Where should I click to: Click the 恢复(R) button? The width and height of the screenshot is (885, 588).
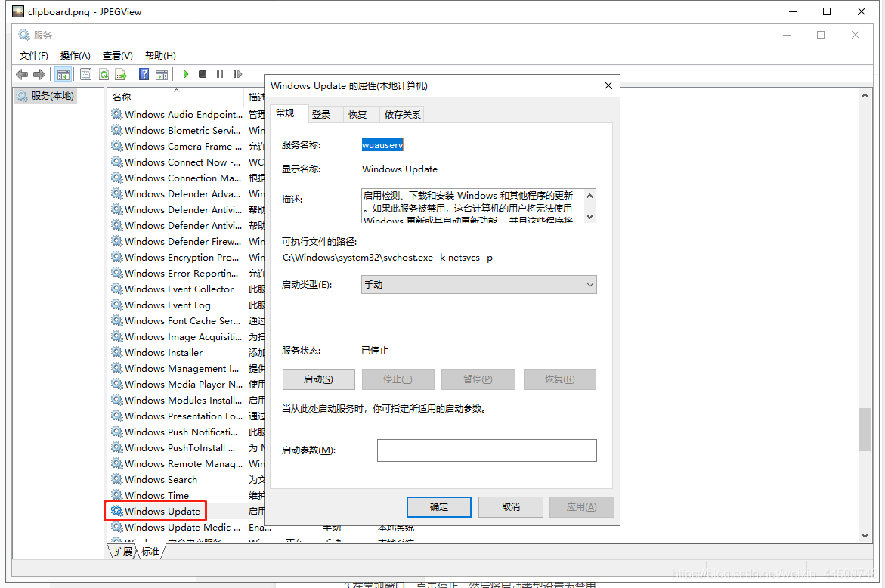pyautogui.click(x=560, y=379)
